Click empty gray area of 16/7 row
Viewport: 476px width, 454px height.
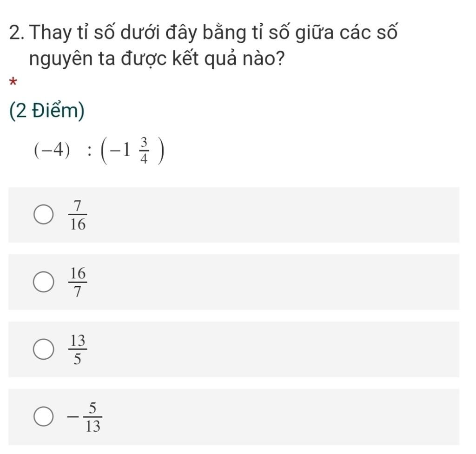pyautogui.click(x=279, y=282)
